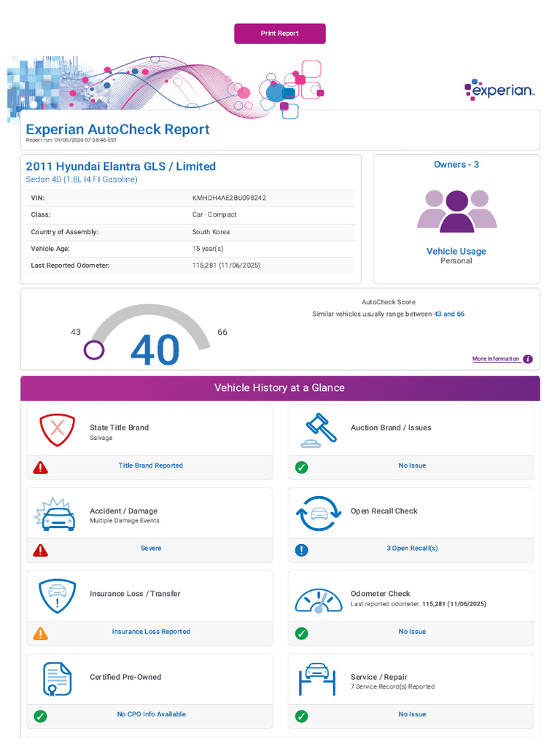
Task: Click the red shield State Title Brand icon
Action: (57, 430)
